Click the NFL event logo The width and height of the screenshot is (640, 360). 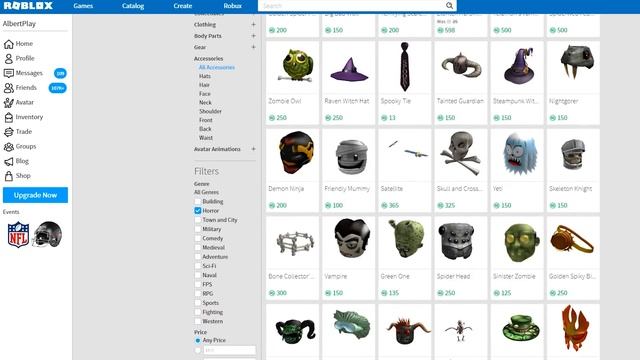(x=18, y=235)
